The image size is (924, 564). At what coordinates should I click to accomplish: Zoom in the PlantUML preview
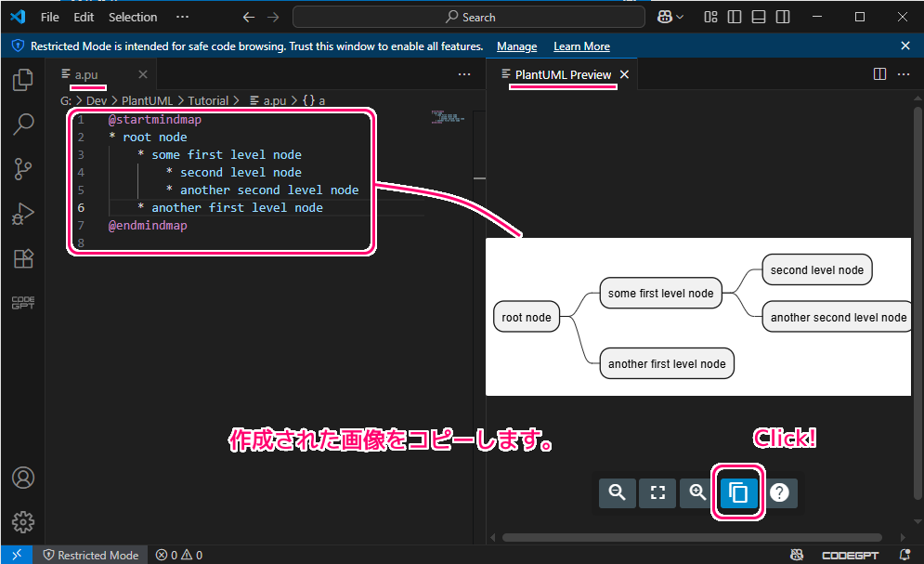[x=697, y=492]
